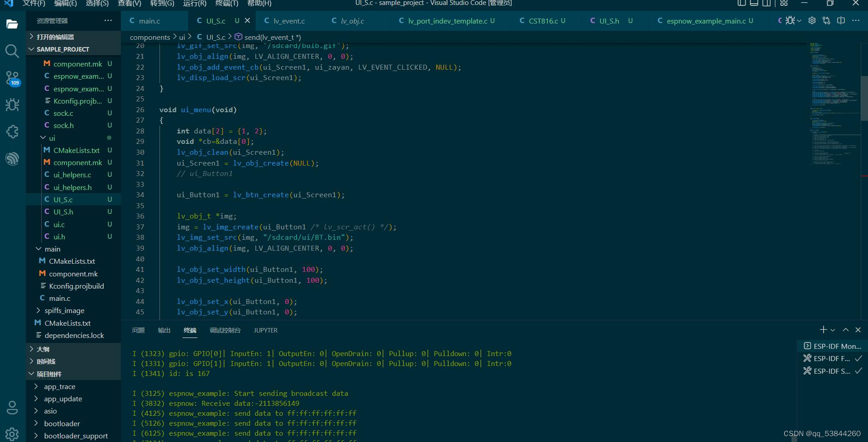The width and height of the screenshot is (868, 442).
Task: Click the gear icon in the editor toolbar
Action: pos(812,20)
